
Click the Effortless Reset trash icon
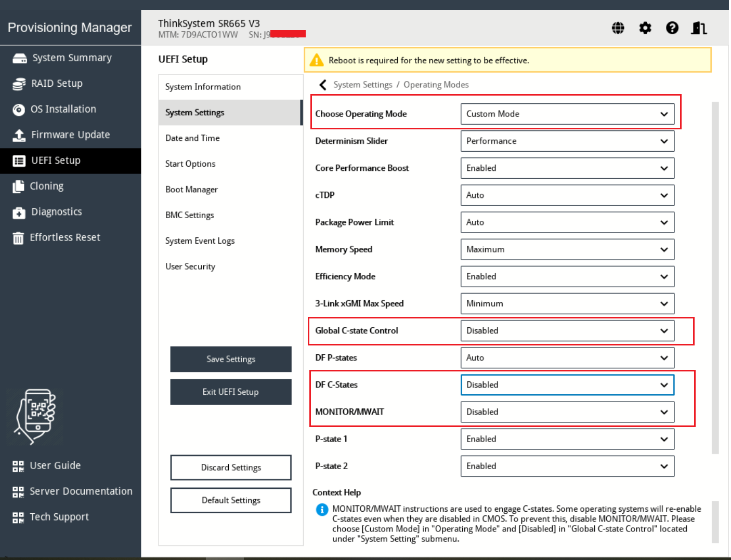coord(18,238)
